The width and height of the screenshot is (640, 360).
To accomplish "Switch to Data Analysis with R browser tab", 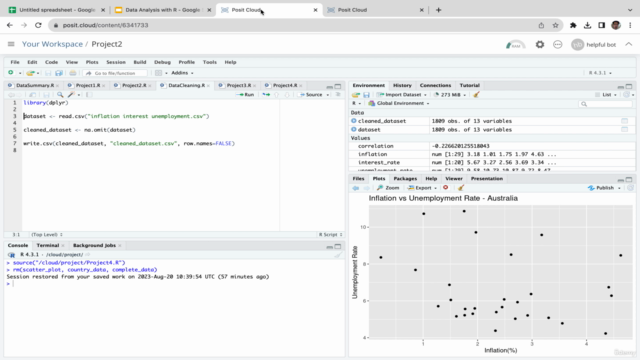I will click(x=162, y=10).
